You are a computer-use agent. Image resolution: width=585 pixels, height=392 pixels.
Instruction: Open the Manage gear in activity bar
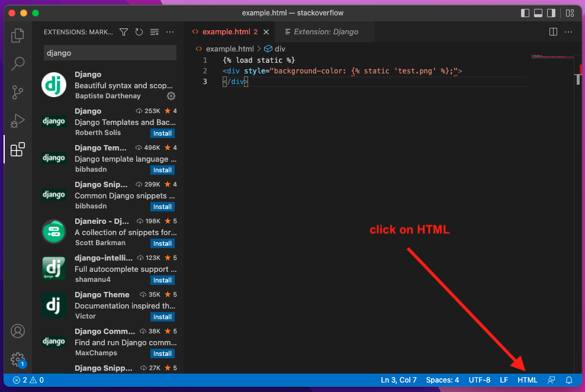coord(18,359)
